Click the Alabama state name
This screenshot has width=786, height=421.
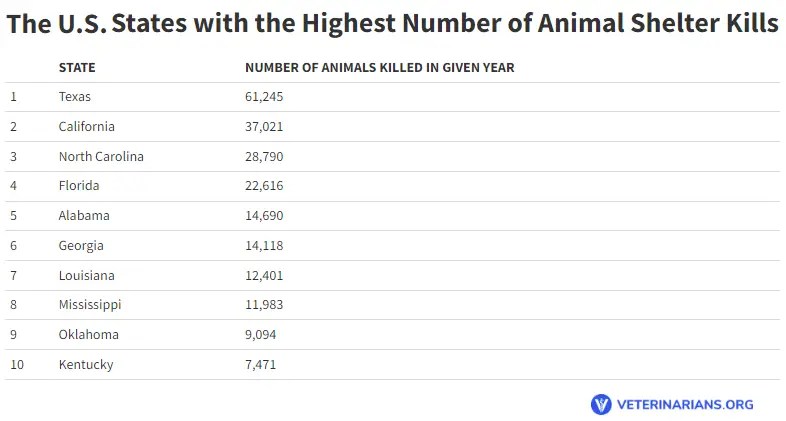coord(84,216)
